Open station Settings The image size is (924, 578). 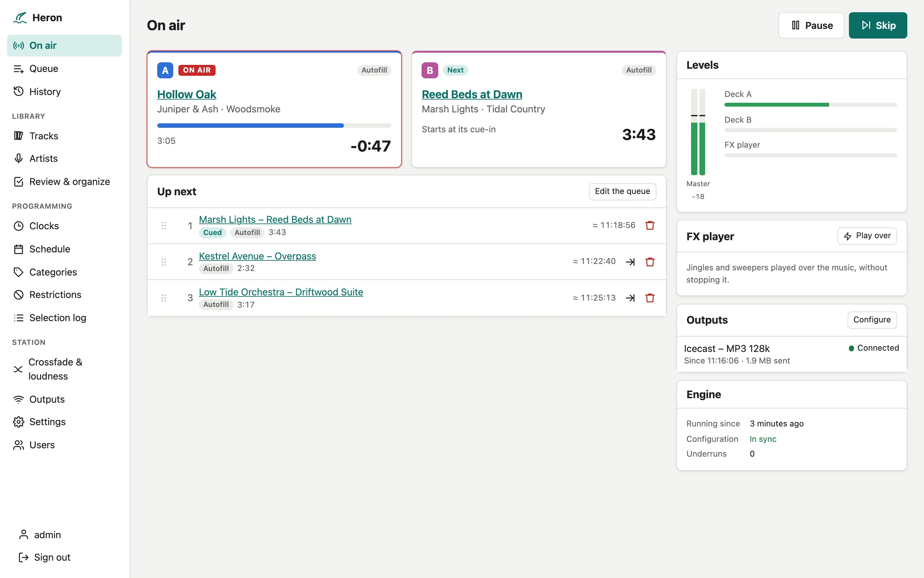pos(64,422)
